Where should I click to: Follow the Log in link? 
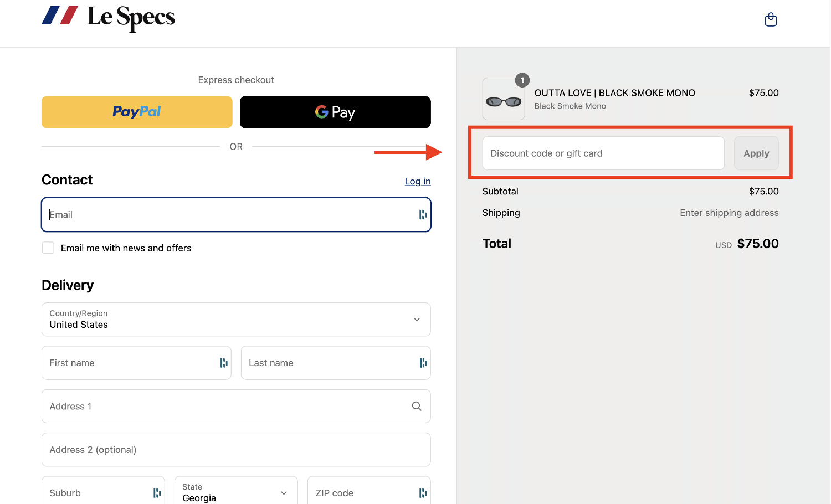(417, 181)
